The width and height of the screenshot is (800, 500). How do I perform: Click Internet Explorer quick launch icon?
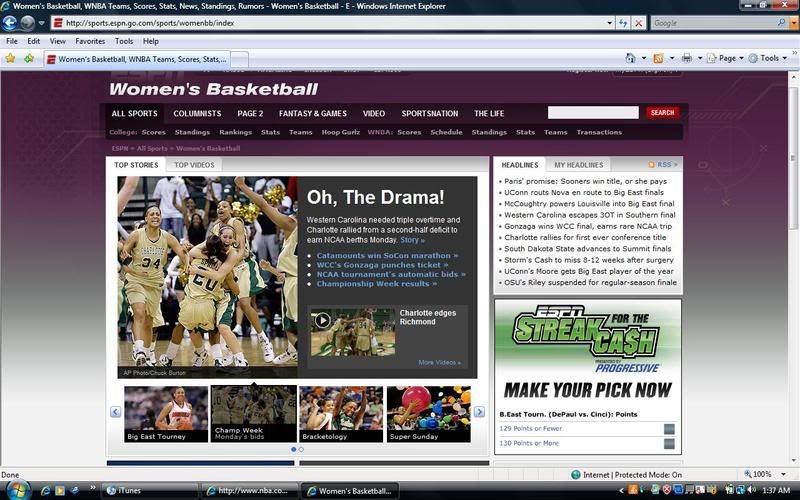pos(45,490)
